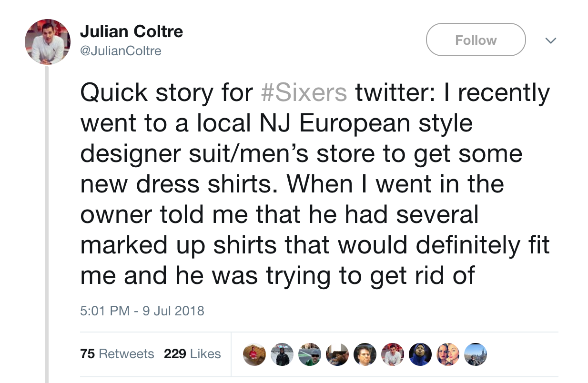Click Julian Coltre's profile picture
Image resolution: width=588 pixels, height=383 pixels.
48,41
